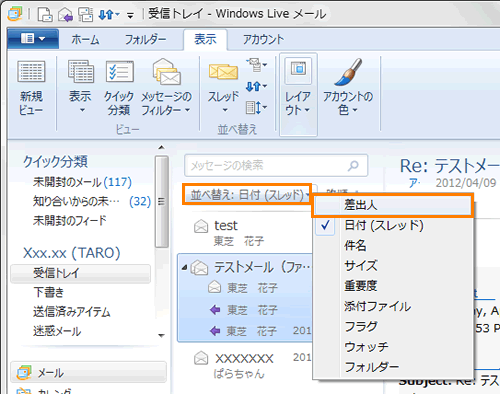This screenshot has width=500, height=394.
Task: Click the Re: テストメー… subject in reading pane
Action: pos(450,166)
